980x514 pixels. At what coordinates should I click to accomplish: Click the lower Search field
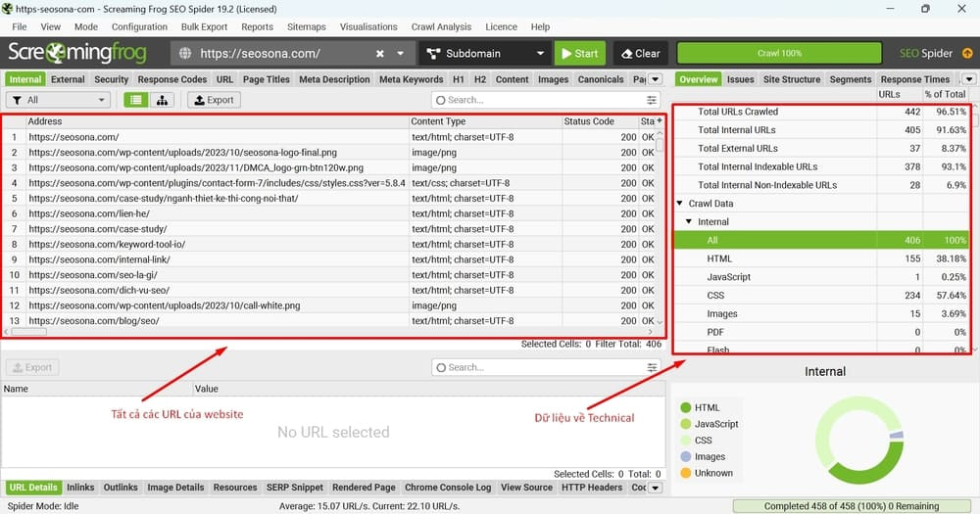click(537, 367)
